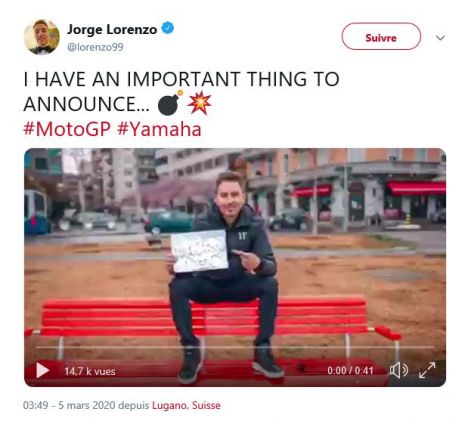The image size is (468, 421).
Task: Click the 0:00 / 0:41 time display
Action: (350, 370)
